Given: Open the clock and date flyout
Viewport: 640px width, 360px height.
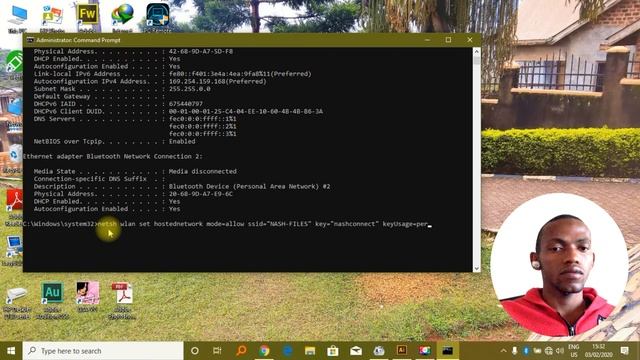Looking at the screenshot, I should [x=598, y=351].
